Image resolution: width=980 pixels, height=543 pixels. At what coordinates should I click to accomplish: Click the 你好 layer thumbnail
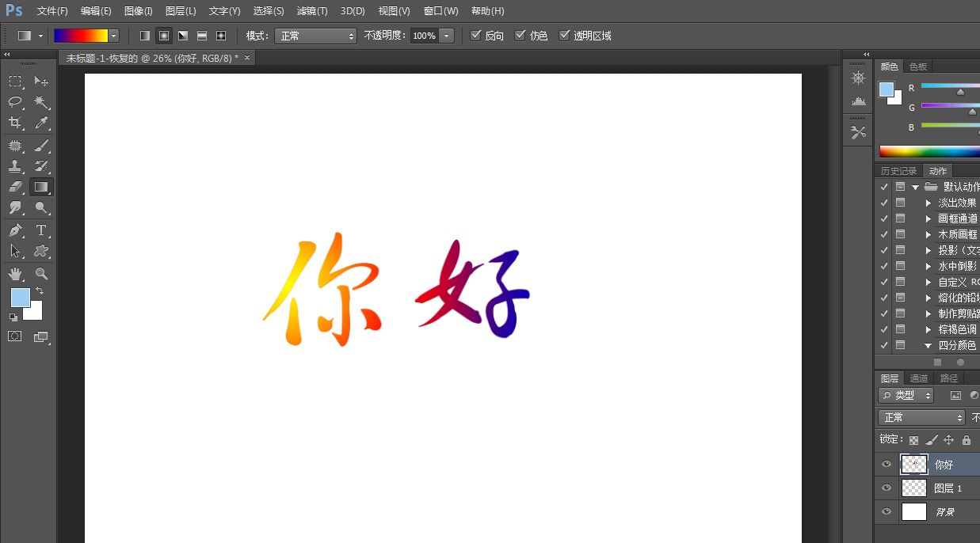click(x=913, y=465)
